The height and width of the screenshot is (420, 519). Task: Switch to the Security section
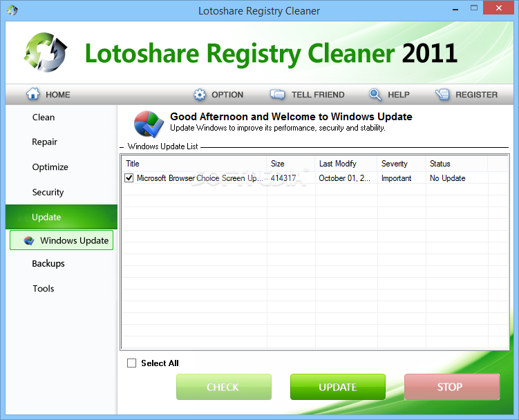click(x=48, y=192)
